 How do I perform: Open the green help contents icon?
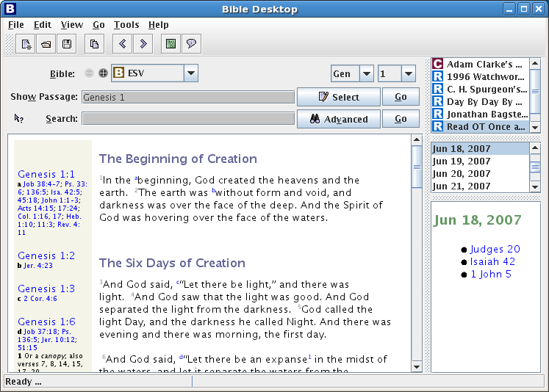click(x=171, y=44)
